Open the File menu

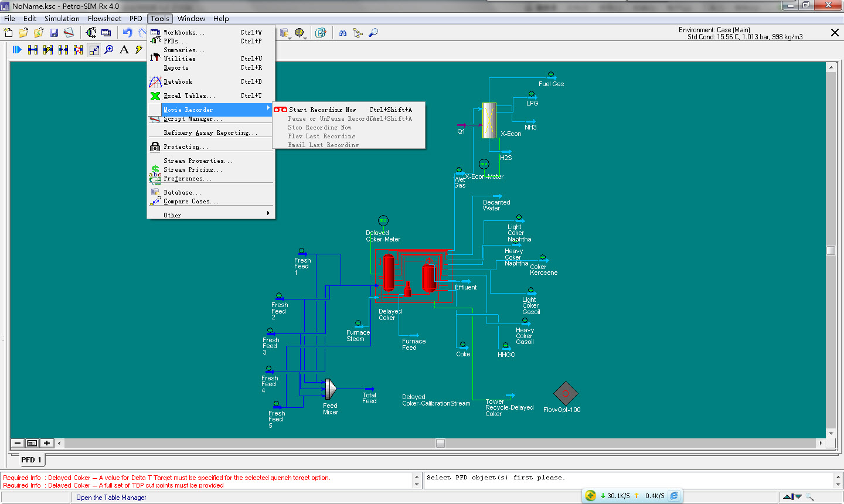click(9, 18)
